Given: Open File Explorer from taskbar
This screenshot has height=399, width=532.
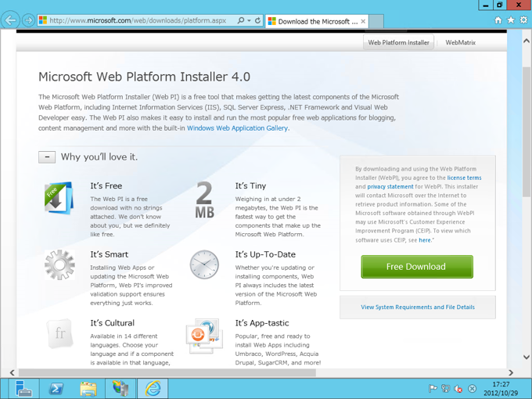Looking at the screenshot, I should pyautogui.click(x=88, y=389).
